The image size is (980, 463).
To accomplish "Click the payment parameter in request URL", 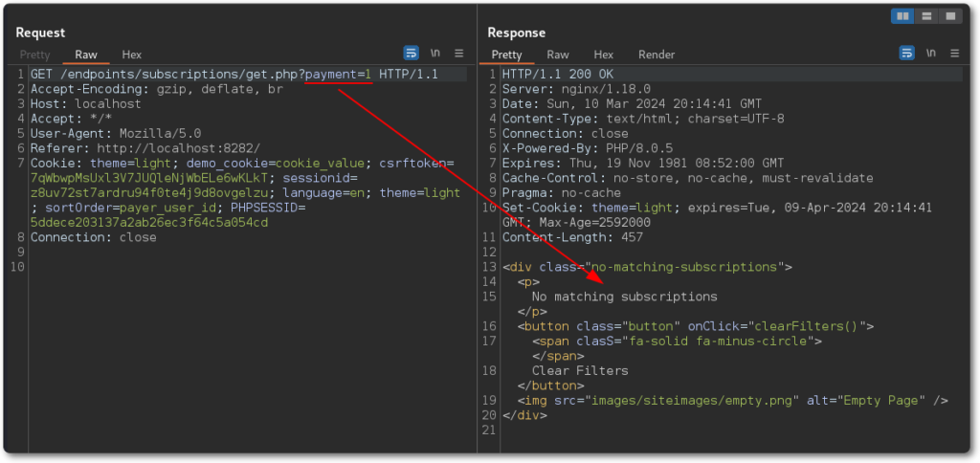I will pos(330,75).
